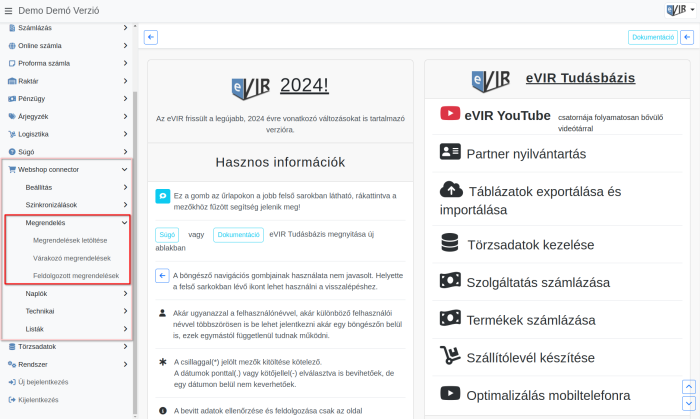The width and height of the screenshot is (700, 419).
Task: Expand the Raktár chevron
Action: point(125,81)
